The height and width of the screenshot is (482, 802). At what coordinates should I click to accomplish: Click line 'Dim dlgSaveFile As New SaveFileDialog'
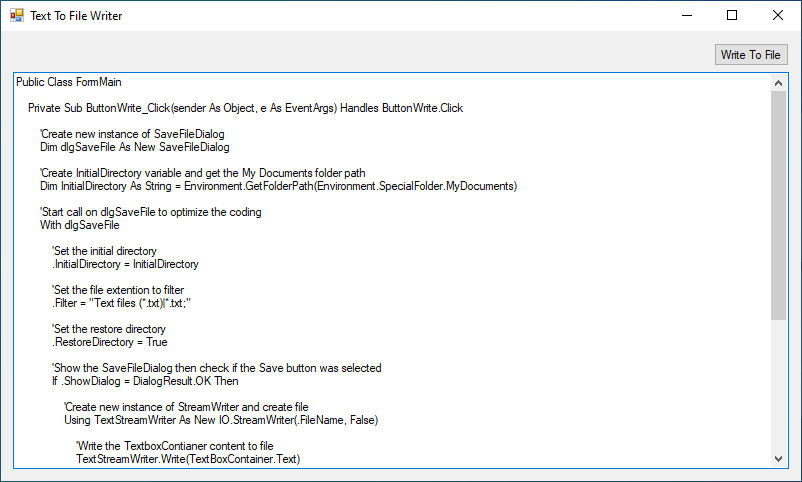click(x=135, y=147)
